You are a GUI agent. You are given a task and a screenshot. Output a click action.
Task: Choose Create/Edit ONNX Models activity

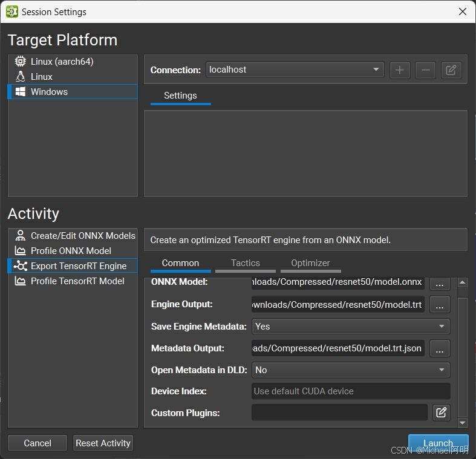73,236
